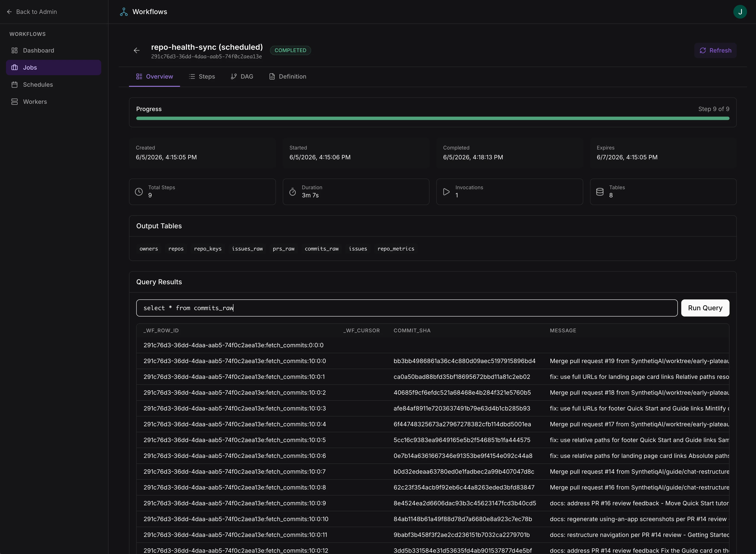Select the issues_raw output table
This screenshot has width=756, height=554.
tap(248, 249)
